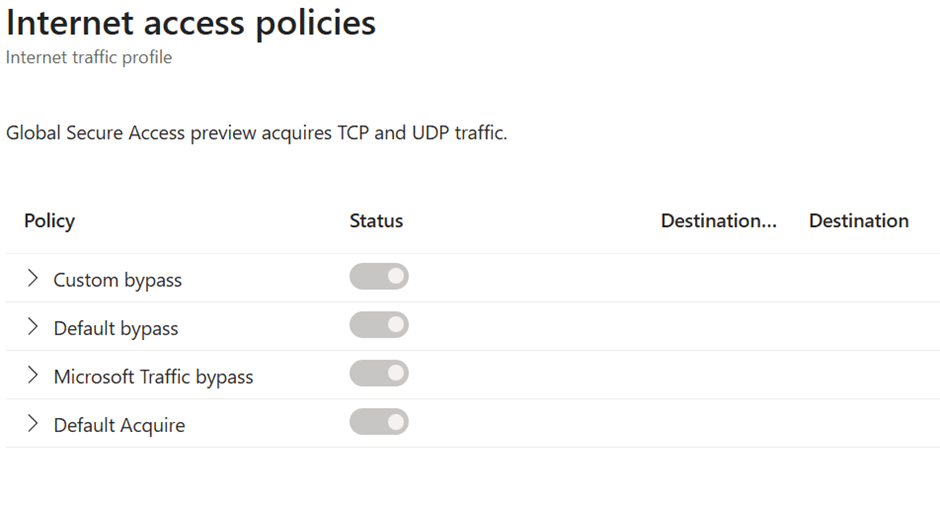The width and height of the screenshot is (940, 510).
Task: Click the rightmost Destination column header
Action: [x=858, y=221]
